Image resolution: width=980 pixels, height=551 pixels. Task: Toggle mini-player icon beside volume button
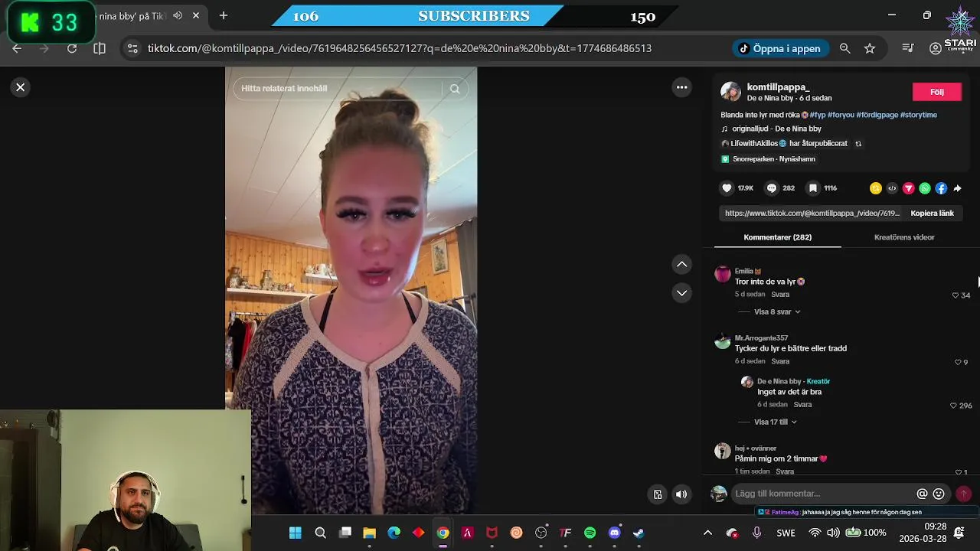point(658,494)
